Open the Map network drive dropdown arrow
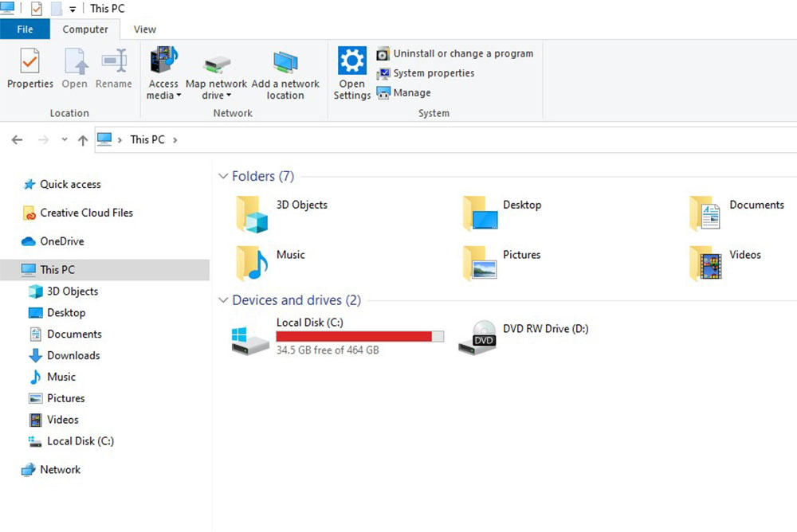797x532 pixels. 230,95
